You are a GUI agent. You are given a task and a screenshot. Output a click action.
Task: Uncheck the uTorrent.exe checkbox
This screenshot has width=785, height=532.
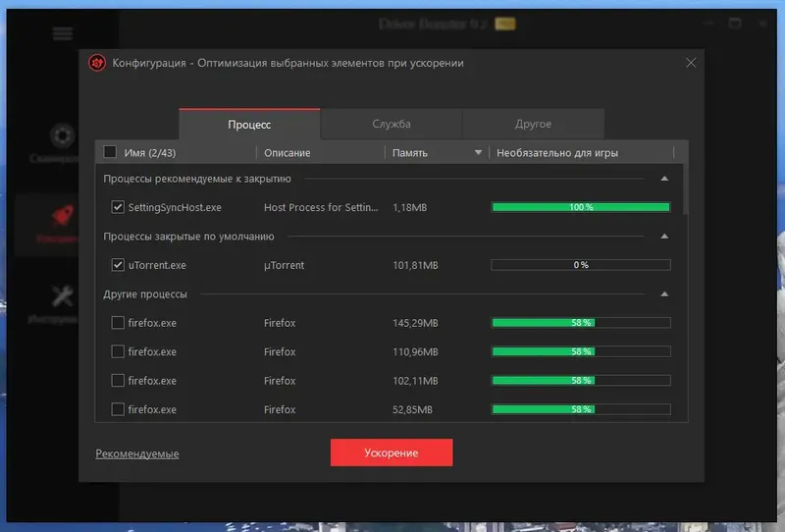pos(118,264)
